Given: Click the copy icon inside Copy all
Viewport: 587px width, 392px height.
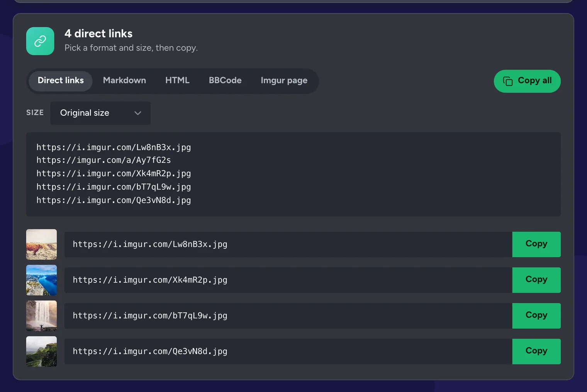Looking at the screenshot, I should tap(507, 81).
